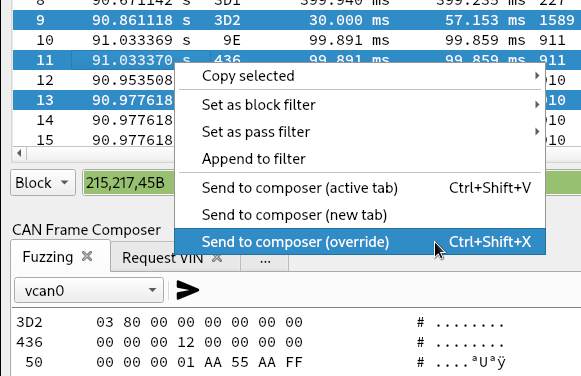Click the 1589 count in row 9
Viewport: 581px width, 376px height.
(x=557, y=20)
